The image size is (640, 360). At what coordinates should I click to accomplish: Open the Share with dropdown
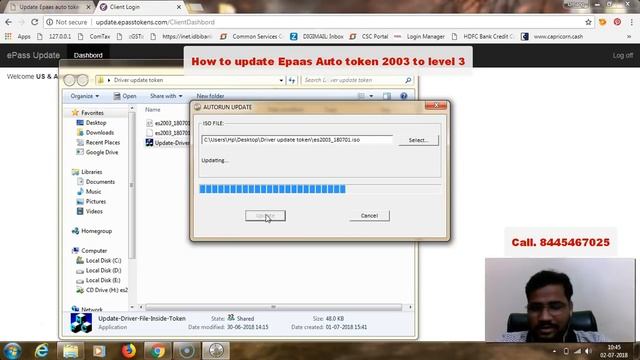click(166, 96)
